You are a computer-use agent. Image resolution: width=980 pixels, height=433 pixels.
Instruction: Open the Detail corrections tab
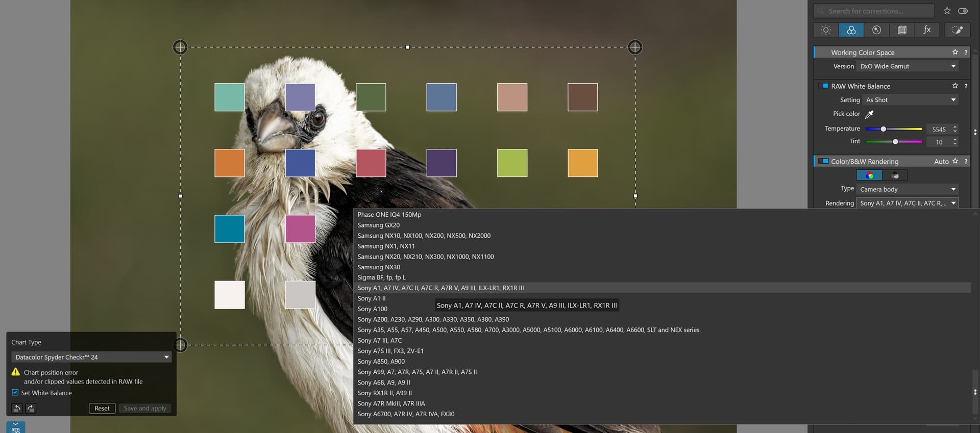[x=876, y=30]
